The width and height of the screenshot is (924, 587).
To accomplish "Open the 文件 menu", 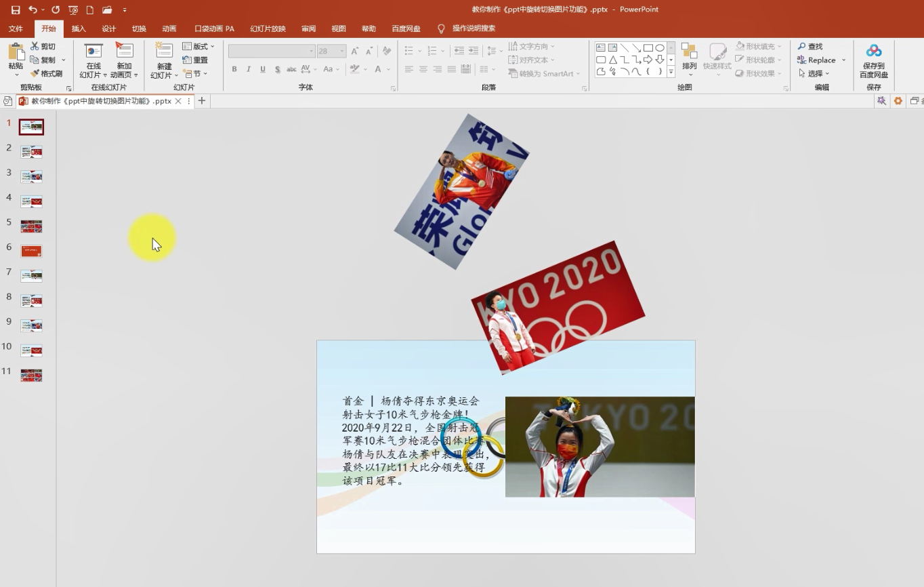I will coord(16,28).
